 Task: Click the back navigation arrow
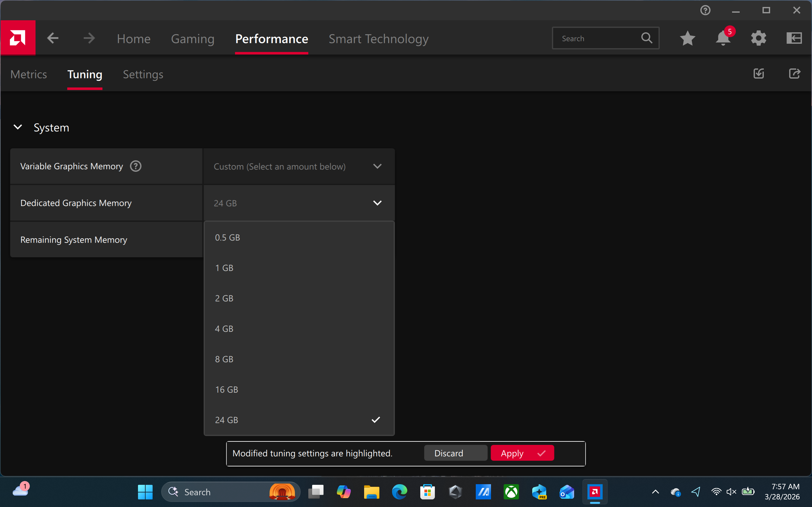52,38
